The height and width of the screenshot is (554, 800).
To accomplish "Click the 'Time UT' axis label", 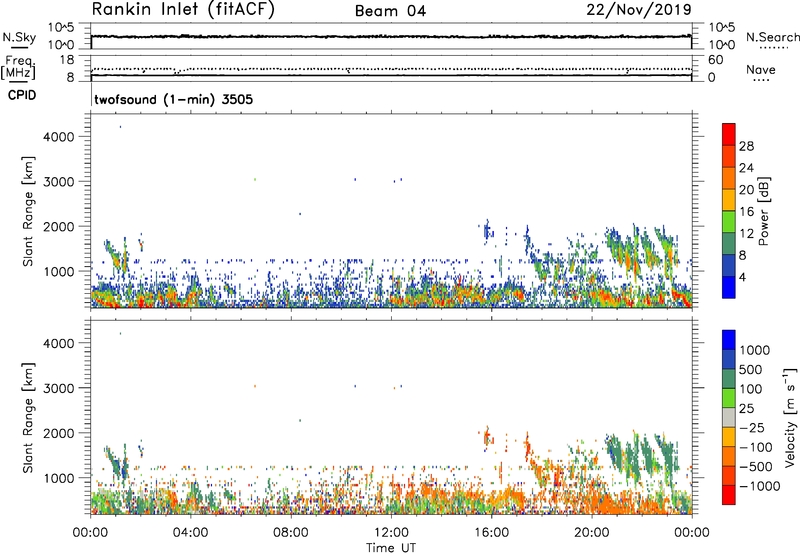I will [391, 548].
